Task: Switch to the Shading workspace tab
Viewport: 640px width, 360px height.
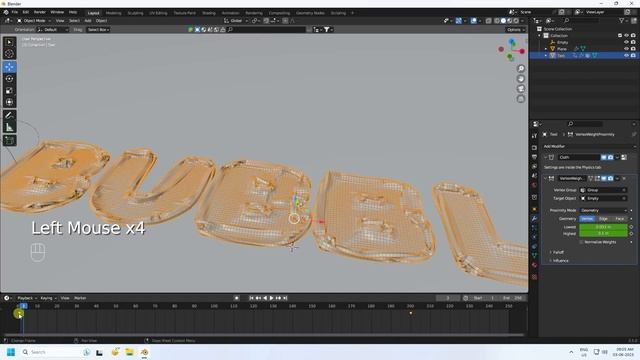Action: point(209,13)
